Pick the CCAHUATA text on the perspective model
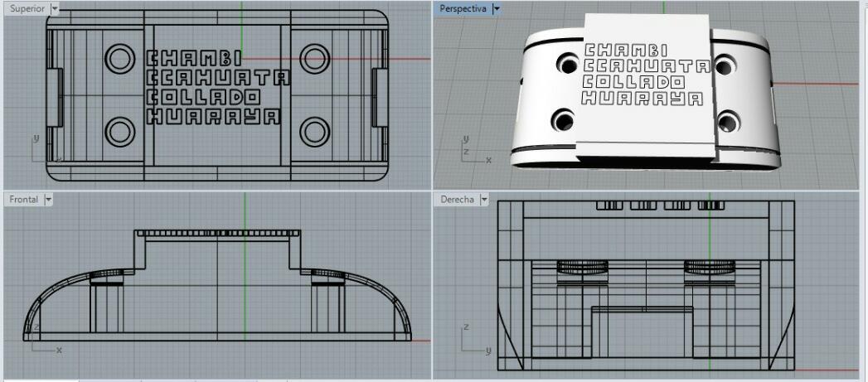 pyautogui.click(x=647, y=66)
